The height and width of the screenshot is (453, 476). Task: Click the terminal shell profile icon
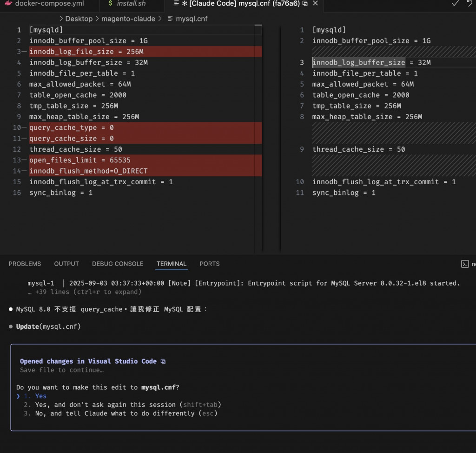point(464,264)
